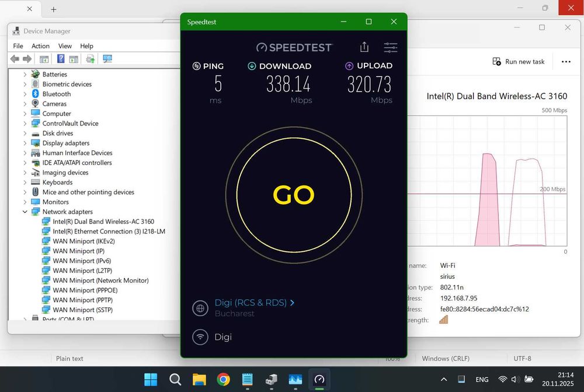Open the File menu in Device Manager
Viewport: 584px width, 392px height.
pos(18,46)
